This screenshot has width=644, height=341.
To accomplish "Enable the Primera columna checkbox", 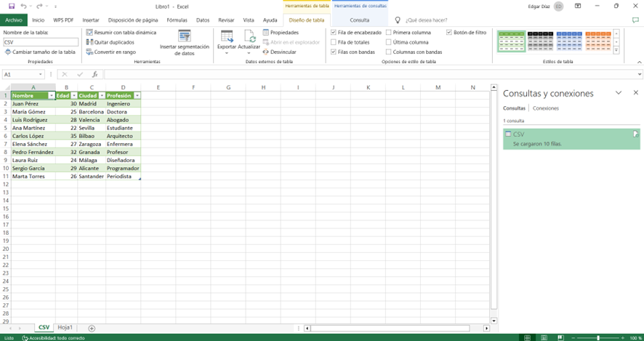I will (x=389, y=33).
